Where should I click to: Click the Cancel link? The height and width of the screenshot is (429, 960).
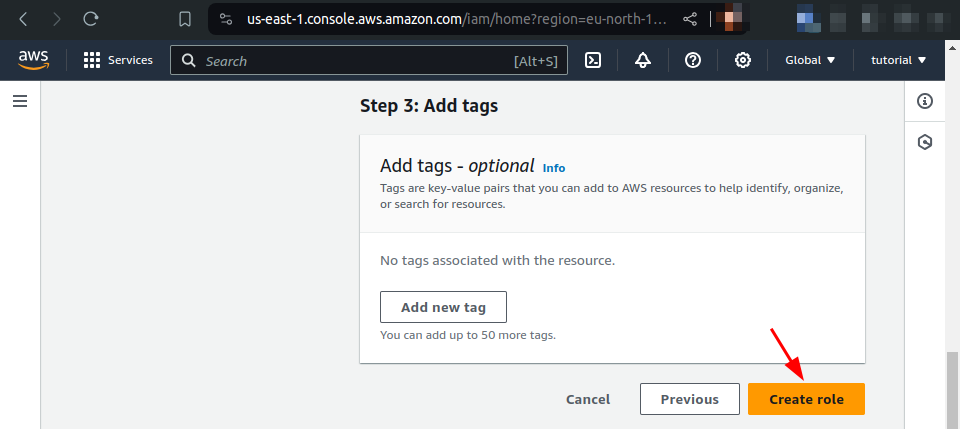click(588, 400)
